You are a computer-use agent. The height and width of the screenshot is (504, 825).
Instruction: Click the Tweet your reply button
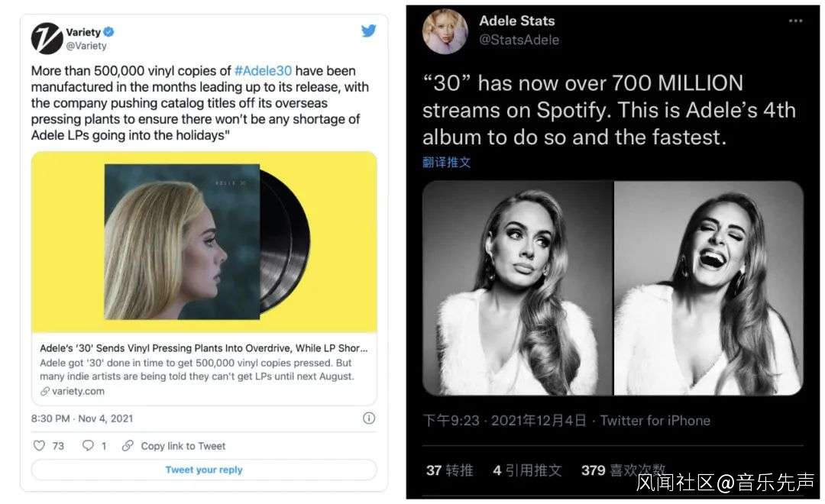tap(204, 470)
